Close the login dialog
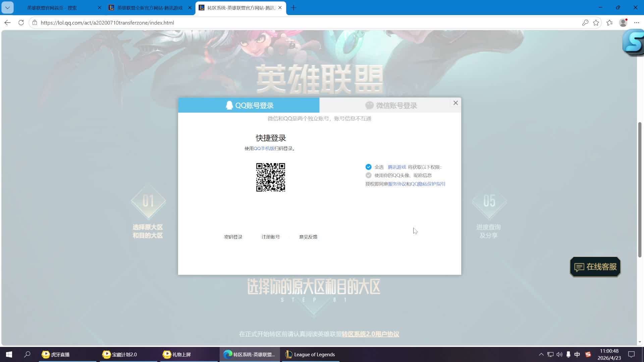The width and height of the screenshot is (644, 362). pyautogui.click(x=455, y=103)
